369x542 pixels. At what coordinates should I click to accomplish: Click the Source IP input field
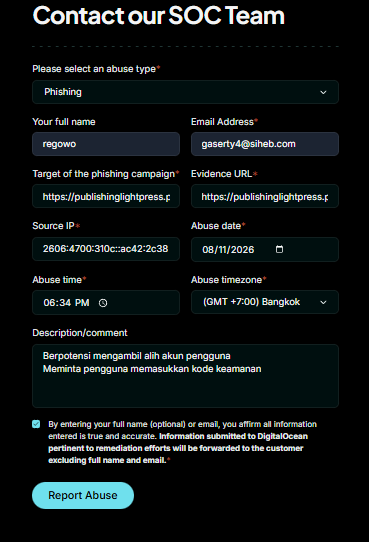point(106,249)
